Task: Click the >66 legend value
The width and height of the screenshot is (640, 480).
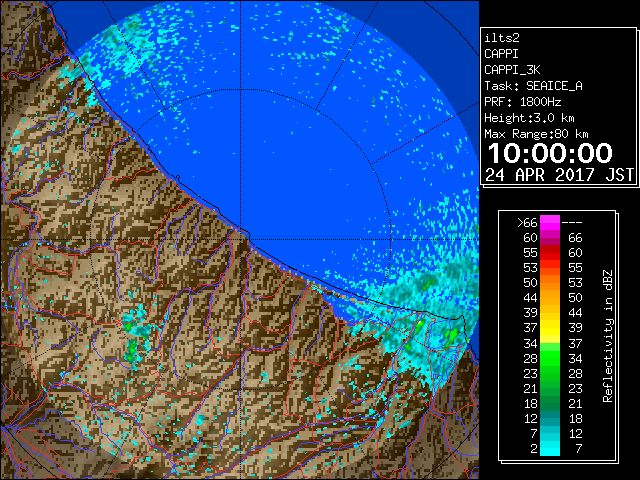Action: [527, 223]
